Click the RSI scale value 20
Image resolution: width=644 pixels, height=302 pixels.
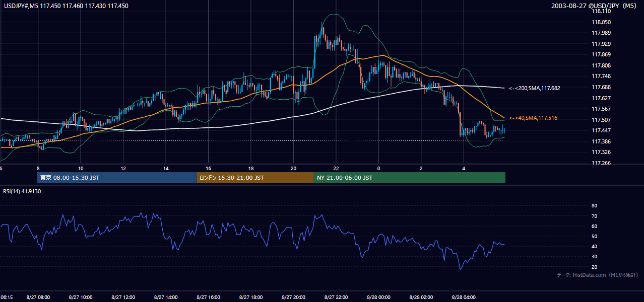pyautogui.click(x=594, y=267)
